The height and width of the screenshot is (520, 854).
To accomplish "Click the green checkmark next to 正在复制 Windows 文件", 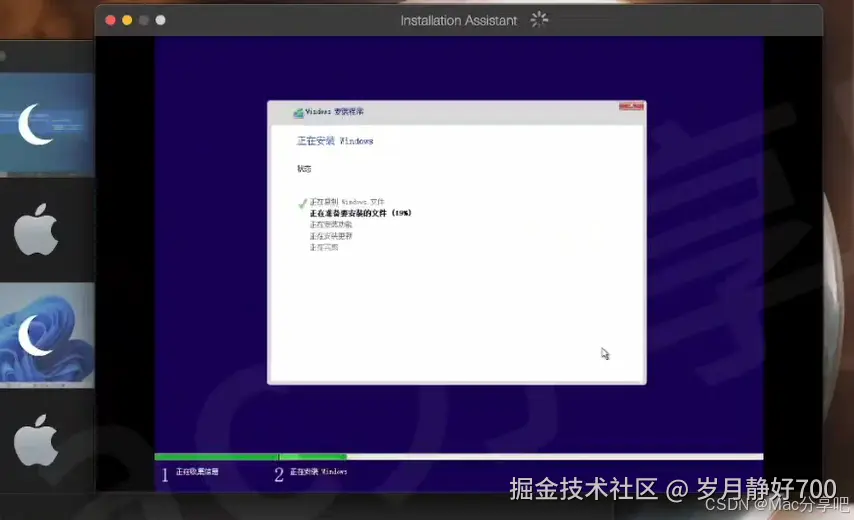I will (302, 204).
